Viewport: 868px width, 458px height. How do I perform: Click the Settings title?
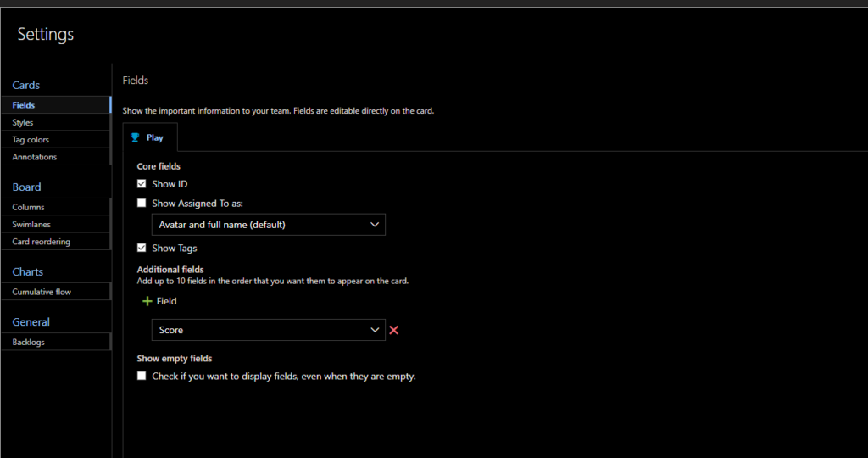(x=46, y=34)
